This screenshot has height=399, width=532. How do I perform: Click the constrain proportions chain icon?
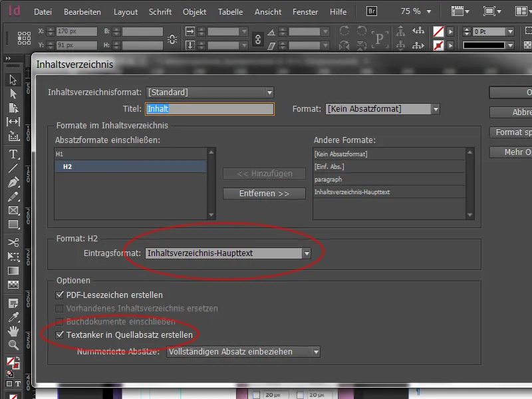pyautogui.click(x=258, y=39)
